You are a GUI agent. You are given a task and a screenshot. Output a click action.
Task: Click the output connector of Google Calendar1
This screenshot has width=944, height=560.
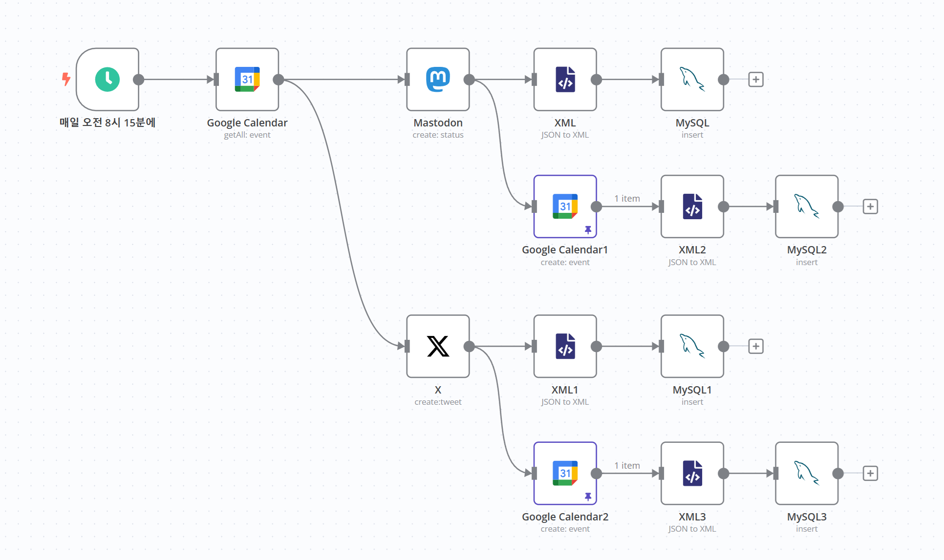click(x=596, y=207)
